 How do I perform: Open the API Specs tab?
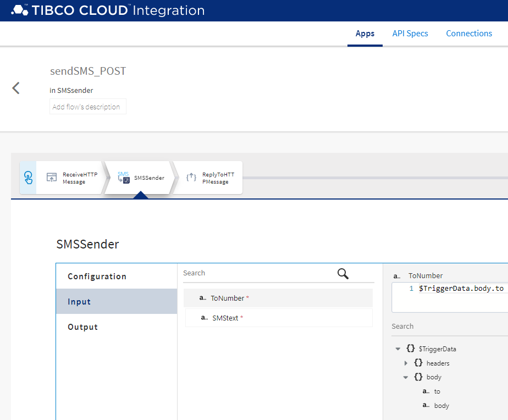tap(410, 34)
